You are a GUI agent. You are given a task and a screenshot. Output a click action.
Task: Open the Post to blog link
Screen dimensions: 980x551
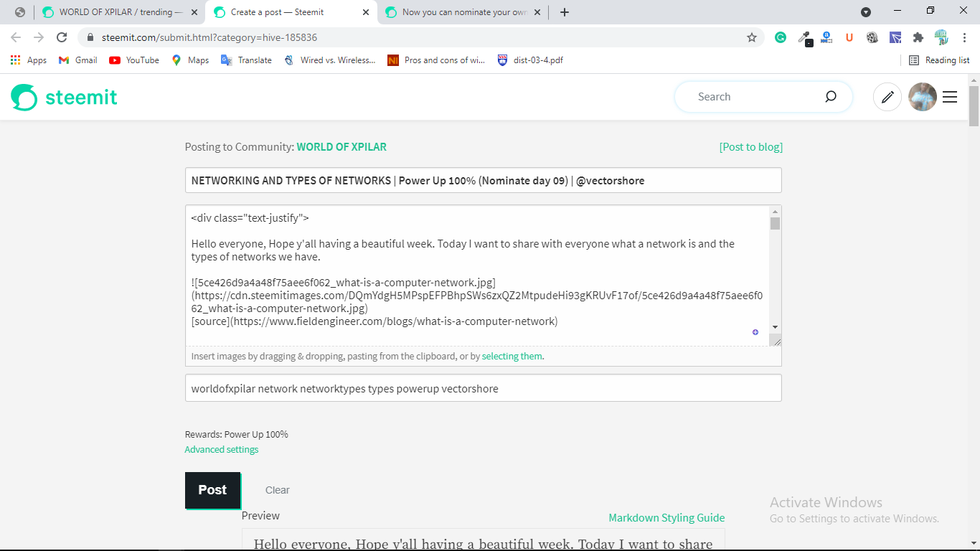click(751, 147)
